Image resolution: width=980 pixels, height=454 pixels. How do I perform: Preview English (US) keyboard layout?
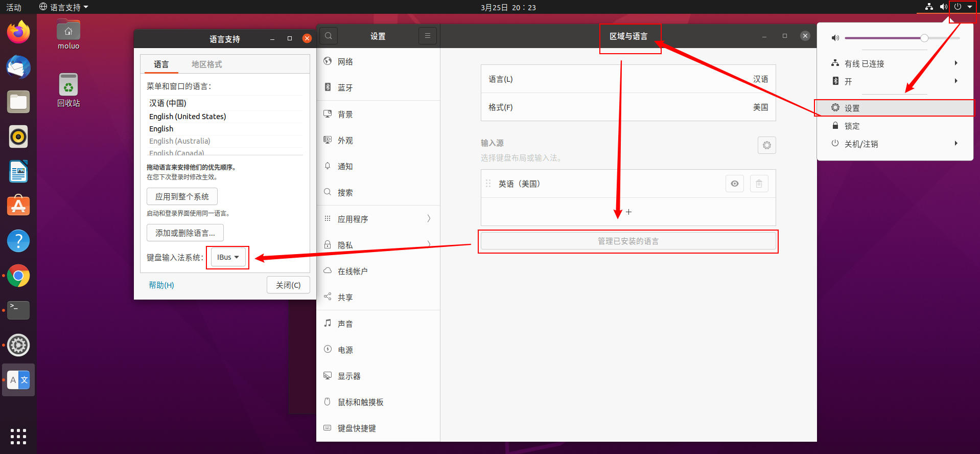click(x=734, y=184)
